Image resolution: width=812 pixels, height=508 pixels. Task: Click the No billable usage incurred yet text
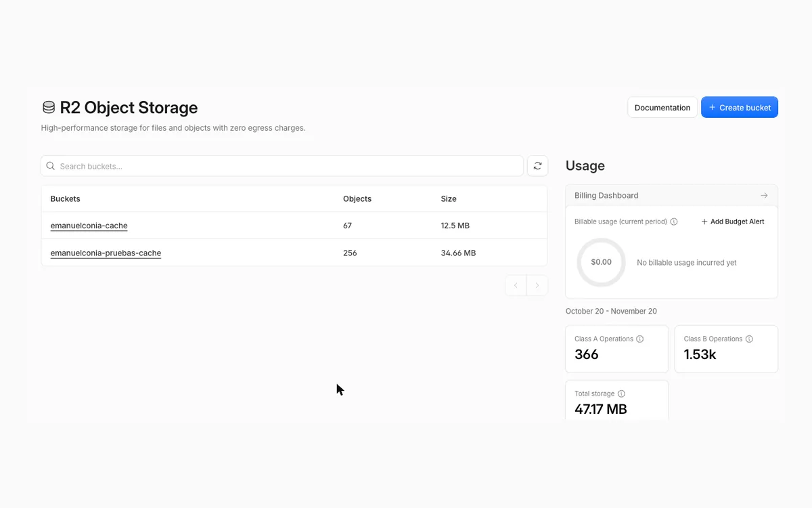coord(687,263)
